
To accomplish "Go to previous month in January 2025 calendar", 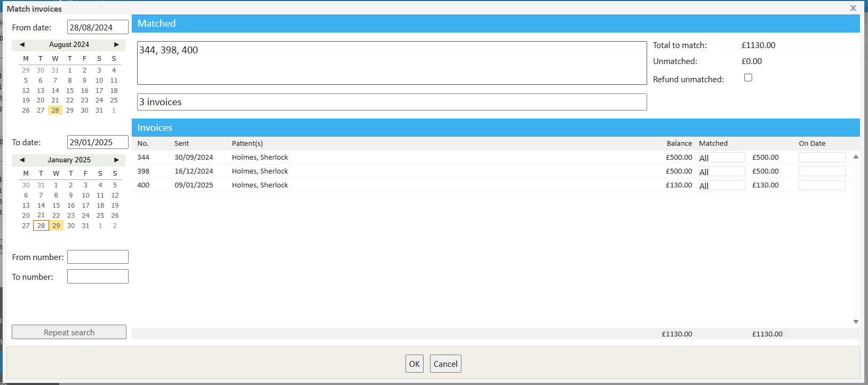I will [x=22, y=160].
